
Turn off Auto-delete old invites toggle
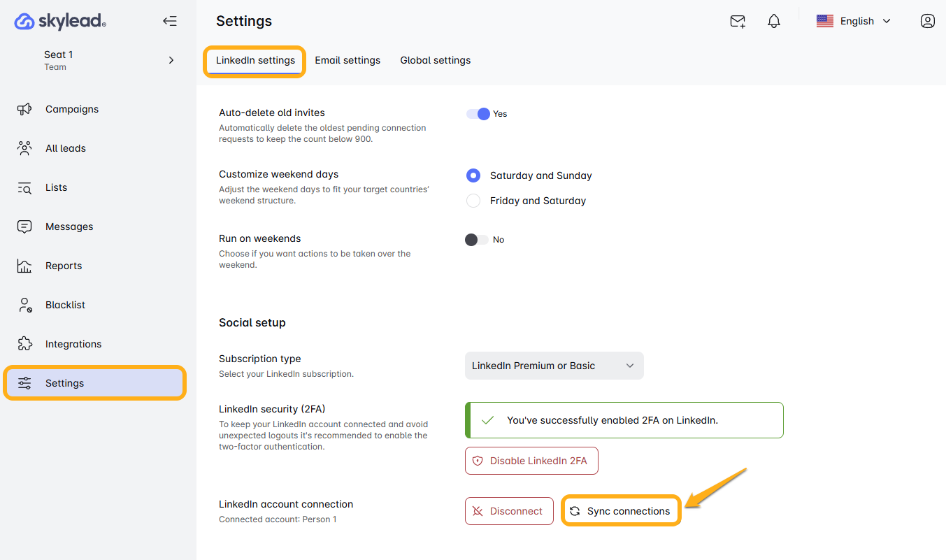[x=478, y=114]
